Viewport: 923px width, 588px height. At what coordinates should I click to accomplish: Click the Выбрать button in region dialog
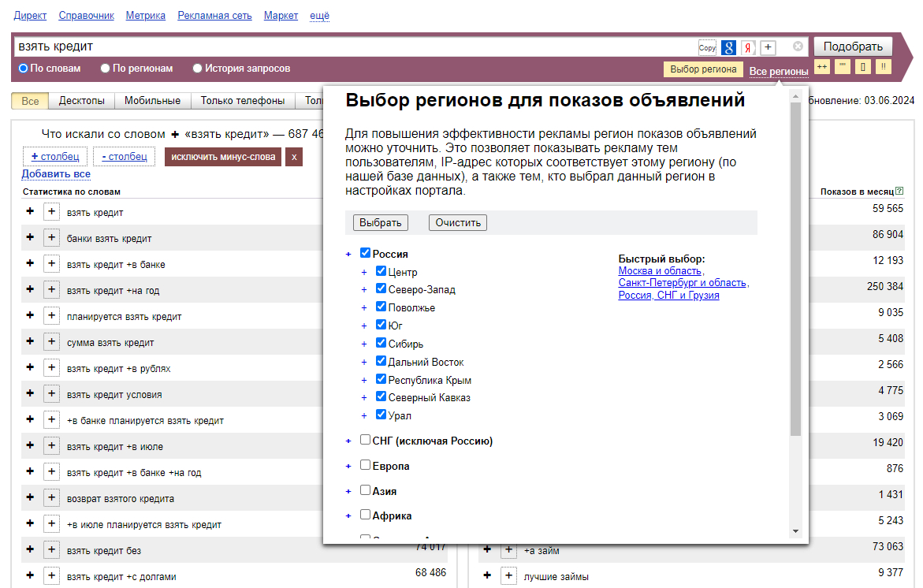tap(380, 222)
